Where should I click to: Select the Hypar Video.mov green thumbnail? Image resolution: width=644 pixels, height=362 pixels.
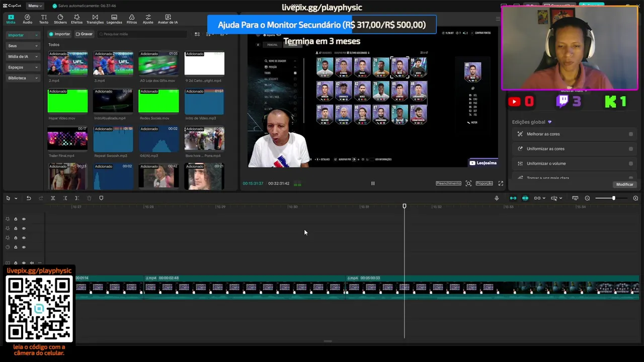coord(67,101)
